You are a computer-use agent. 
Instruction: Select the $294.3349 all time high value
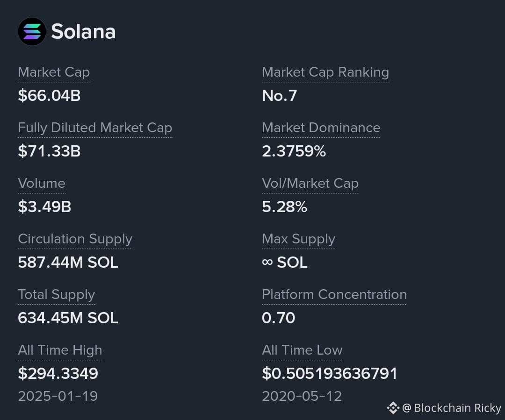pos(58,373)
